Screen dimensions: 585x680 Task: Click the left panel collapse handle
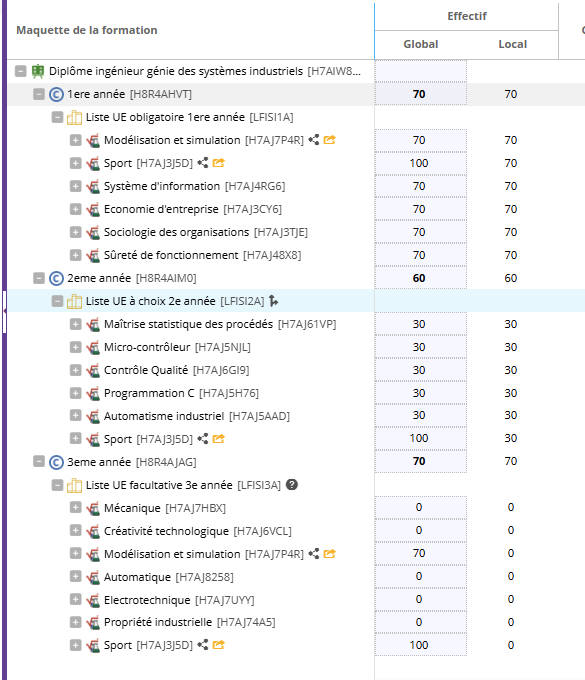pyautogui.click(x=4, y=311)
